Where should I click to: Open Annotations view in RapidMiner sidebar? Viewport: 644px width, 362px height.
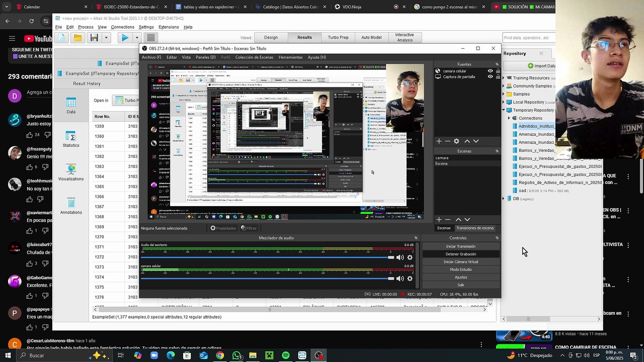coord(71,206)
